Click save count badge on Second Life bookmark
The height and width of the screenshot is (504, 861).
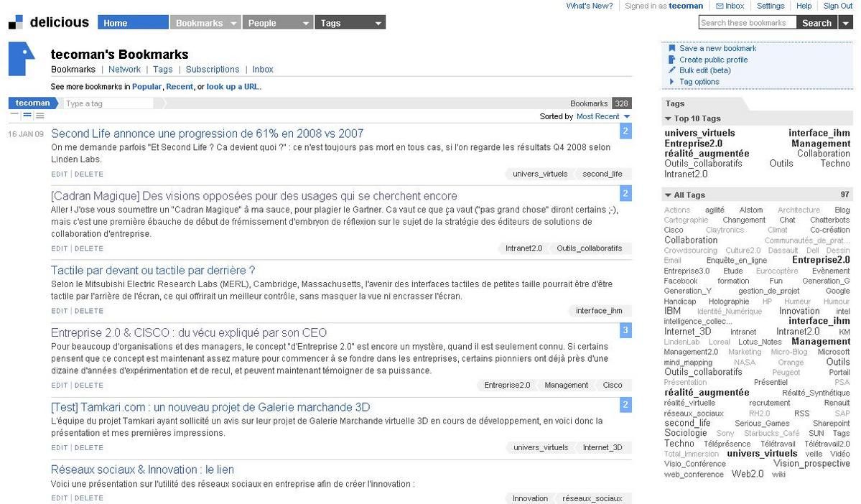(625, 131)
